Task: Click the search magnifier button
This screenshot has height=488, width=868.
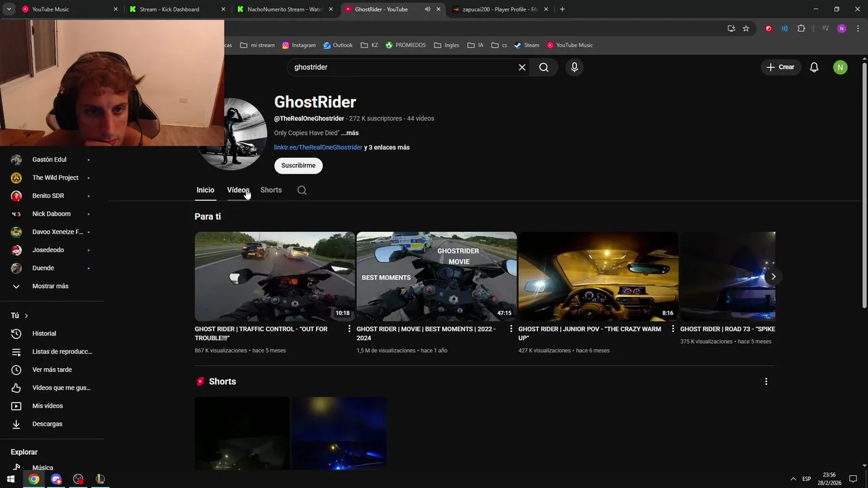Action: [x=544, y=67]
